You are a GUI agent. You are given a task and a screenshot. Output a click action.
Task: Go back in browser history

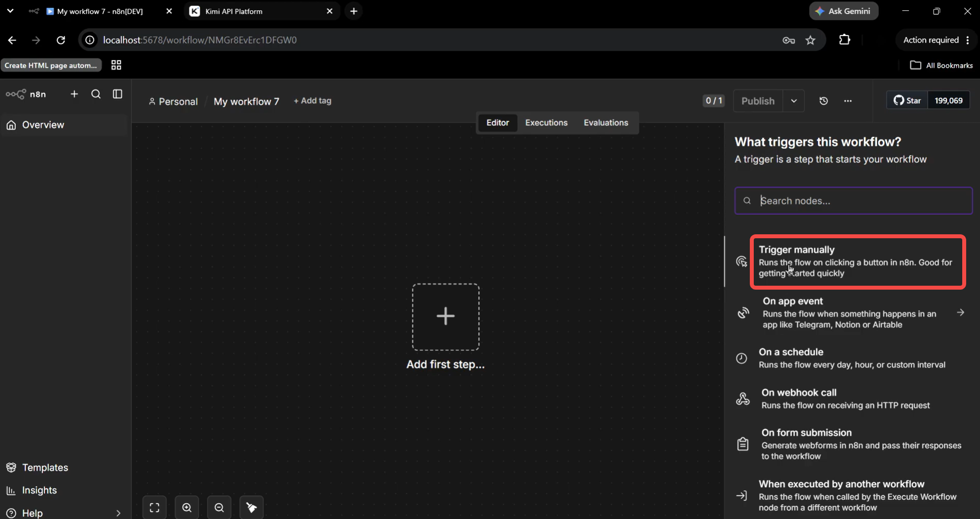[x=12, y=40]
